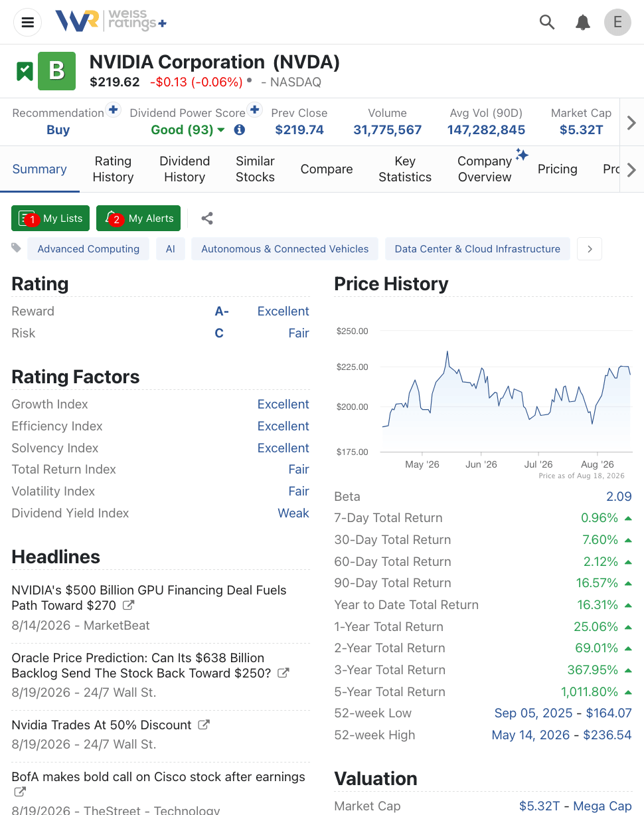The width and height of the screenshot is (644, 815).
Task: Open the Dividend History tab
Action: coord(185,169)
